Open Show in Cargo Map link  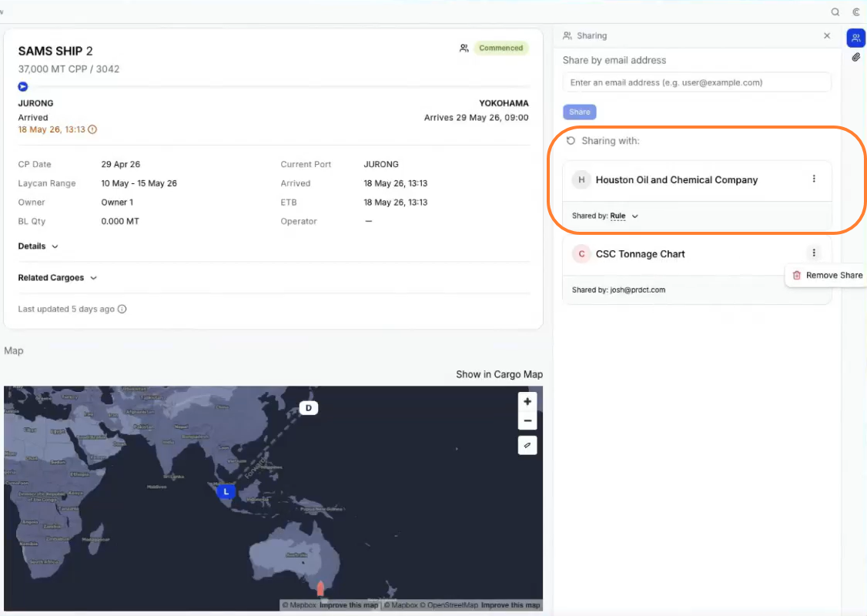pos(499,374)
